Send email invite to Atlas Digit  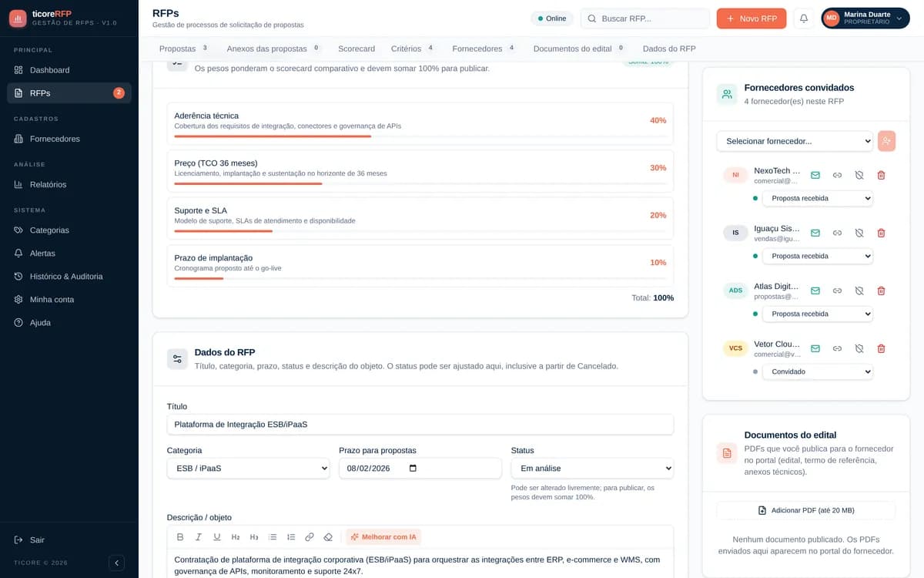pos(815,291)
